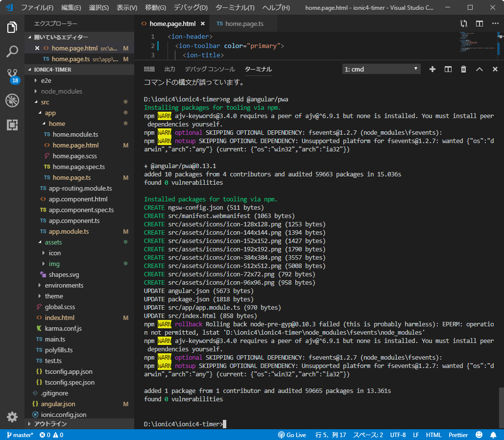This screenshot has width=504, height=440.
Task: Open the Extensions view in activity bar
Action: point(12,125)
